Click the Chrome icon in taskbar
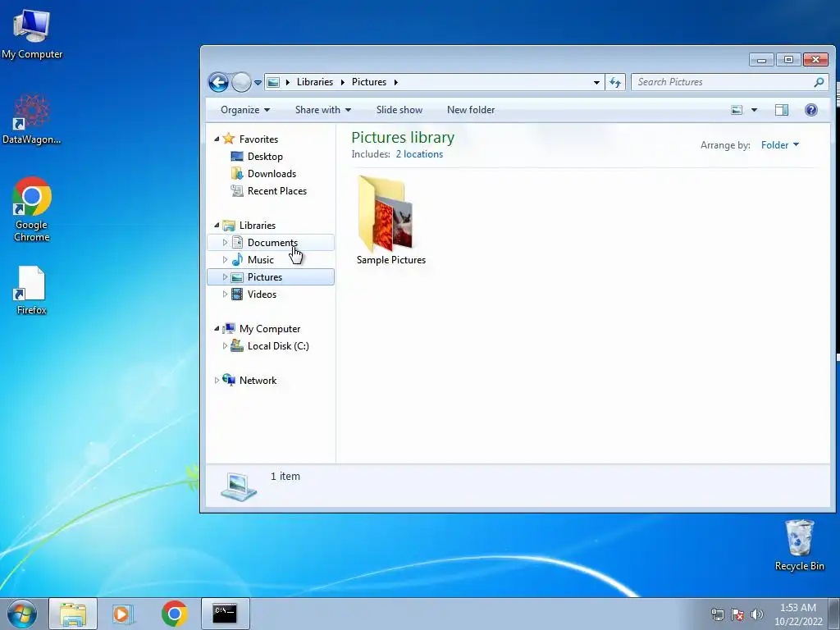 pos(175,614)
